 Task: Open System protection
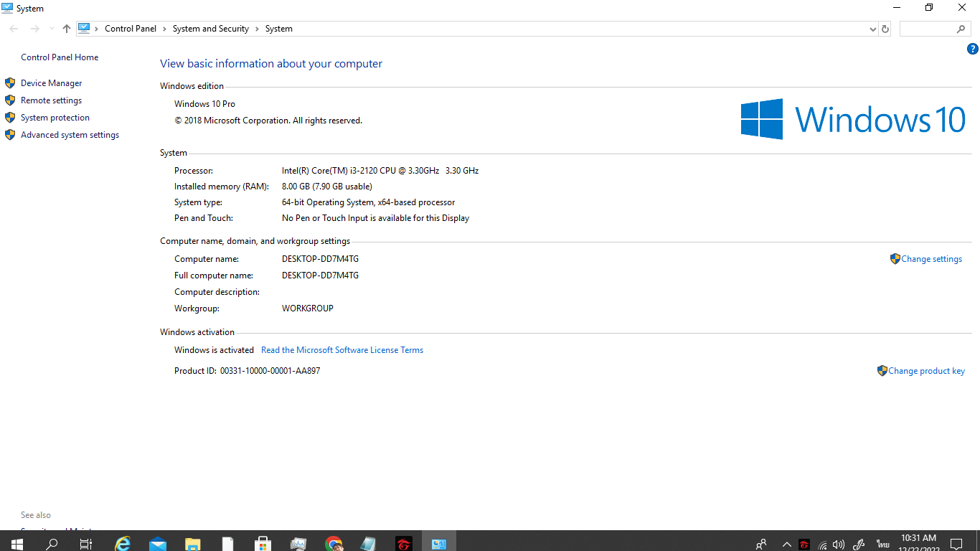[55, 118]
